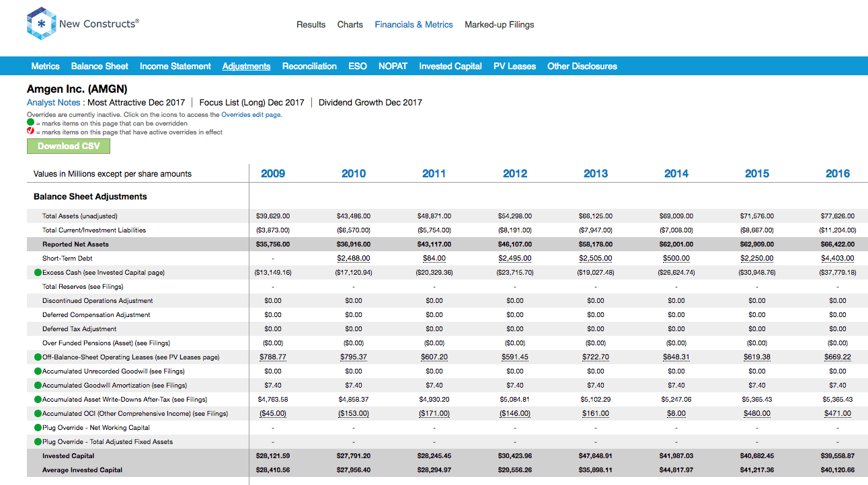The image size is (868, 485).
Task: Open override icon for Excess Cash row
Action: pyautogui.click(x=38, y=273)
